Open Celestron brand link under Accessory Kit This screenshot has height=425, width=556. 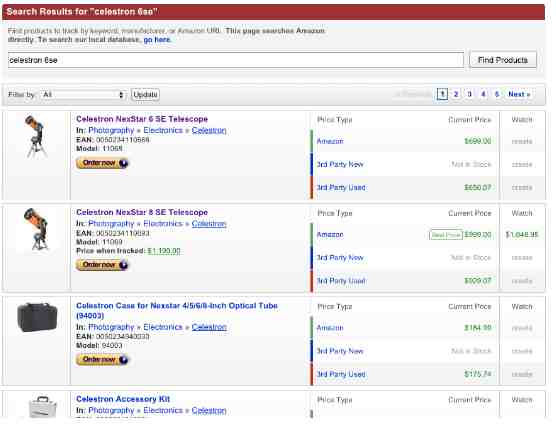(x=209, y=410)
